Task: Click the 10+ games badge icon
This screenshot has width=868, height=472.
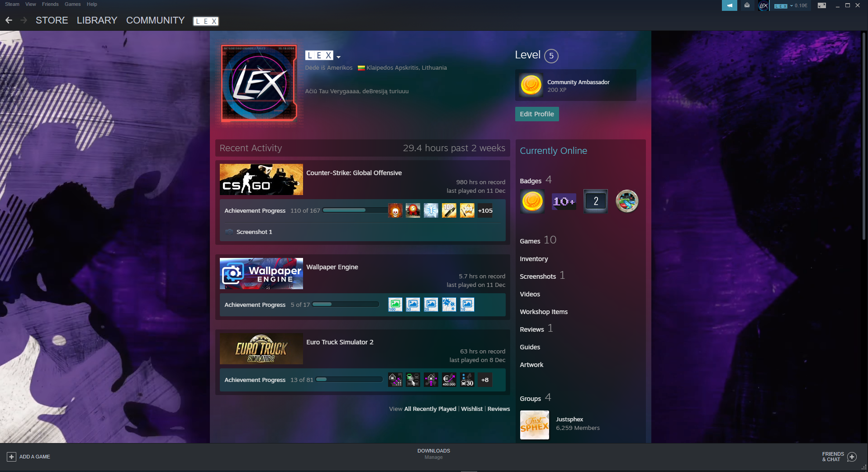Action: [564, 201]
